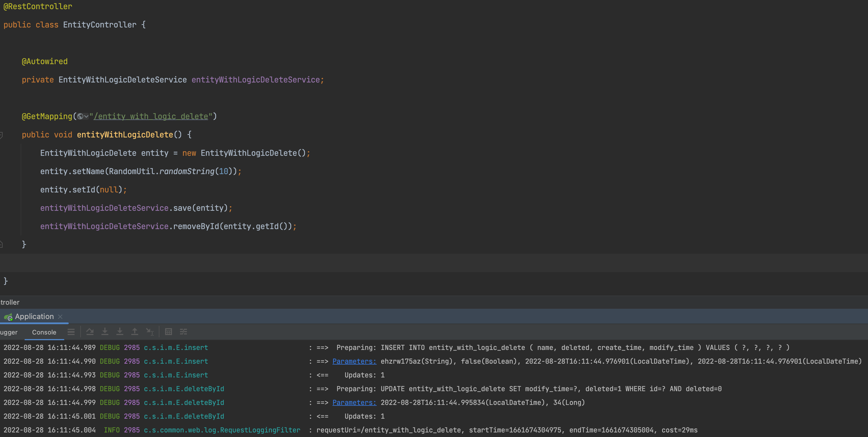The image size is (868, 437).
Task: Collapse the entityWithLogicDelete method fold marker
Action: click(x=1, y=135)
